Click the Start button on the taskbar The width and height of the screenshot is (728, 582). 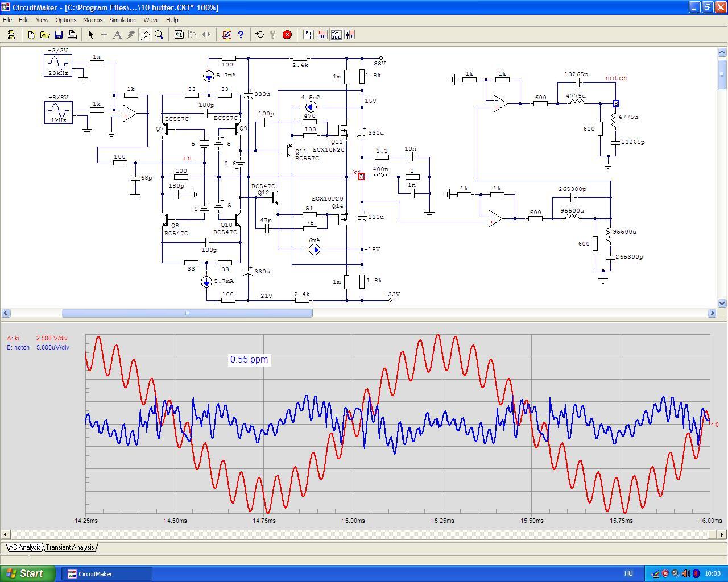click(28, 573)
